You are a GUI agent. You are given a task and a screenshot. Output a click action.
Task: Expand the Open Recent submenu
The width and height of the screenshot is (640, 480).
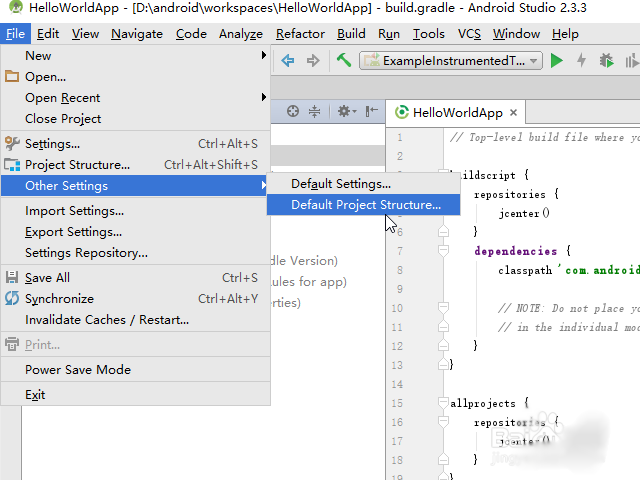(136, 98)
